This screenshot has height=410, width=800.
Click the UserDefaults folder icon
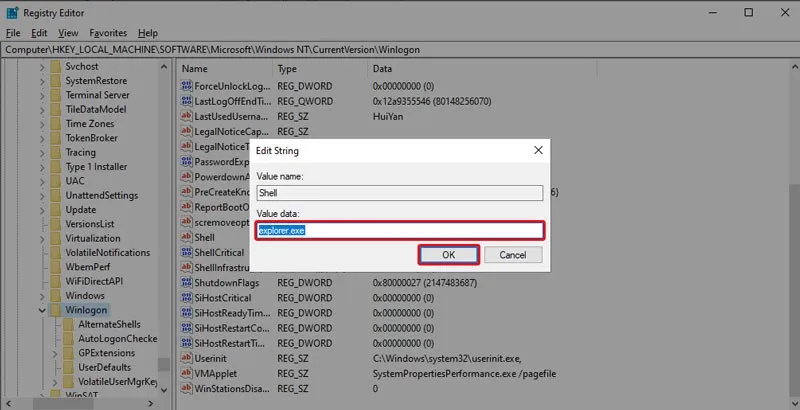[x=68, y=367]
